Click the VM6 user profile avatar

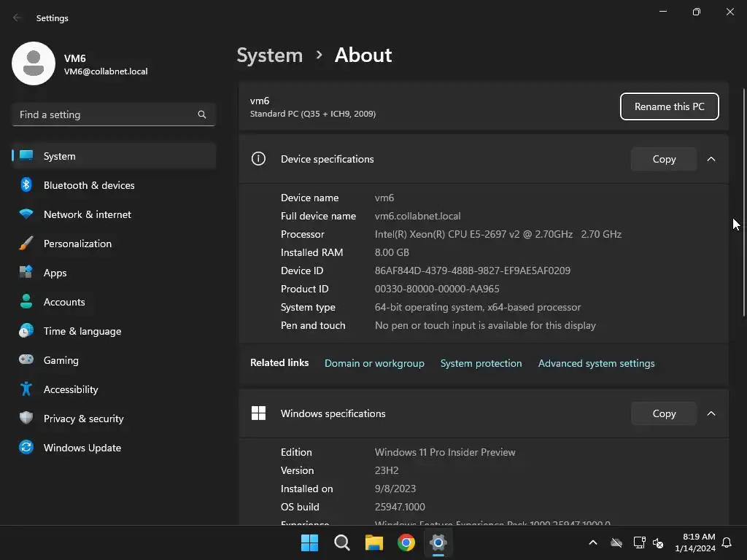[x=34, y=63]
